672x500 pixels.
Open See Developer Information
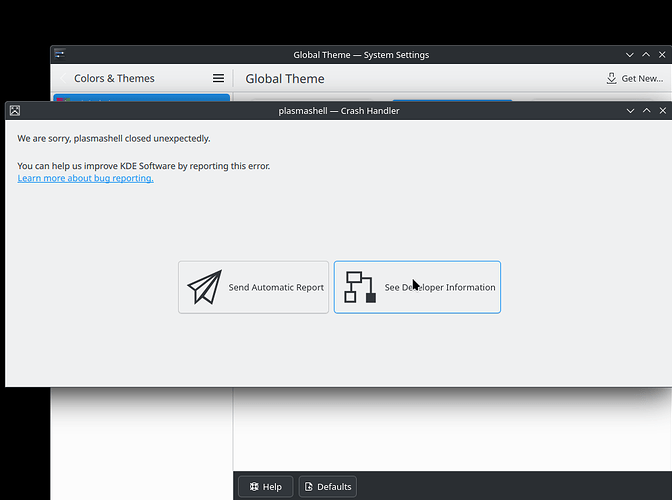[x=417, y=287]
